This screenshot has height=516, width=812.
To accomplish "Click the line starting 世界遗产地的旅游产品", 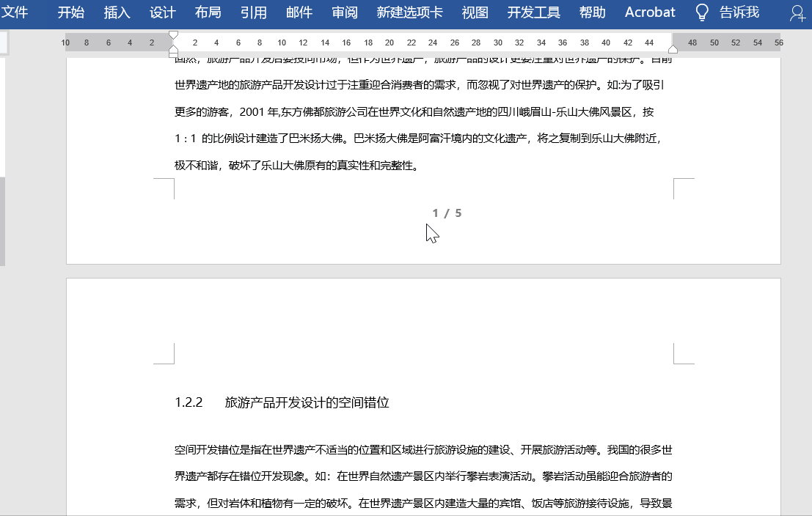I will (419, 85).
